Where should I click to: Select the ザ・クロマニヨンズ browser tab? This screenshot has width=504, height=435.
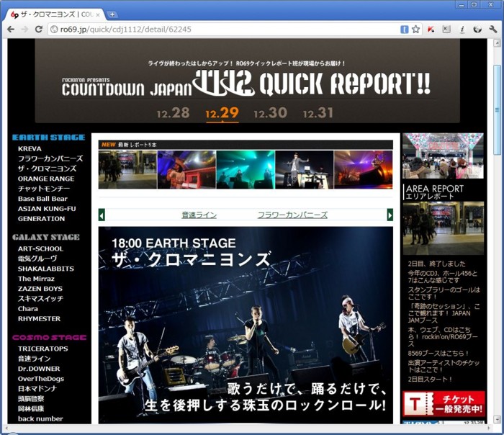click(55, 14)
